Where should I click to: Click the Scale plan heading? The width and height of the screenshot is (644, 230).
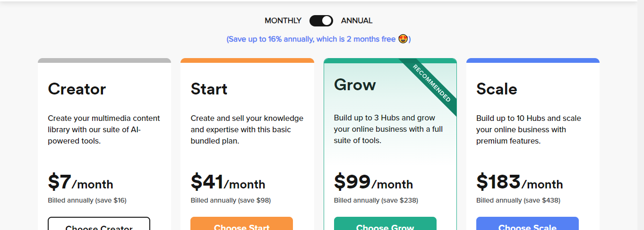[x=497, y=89]
